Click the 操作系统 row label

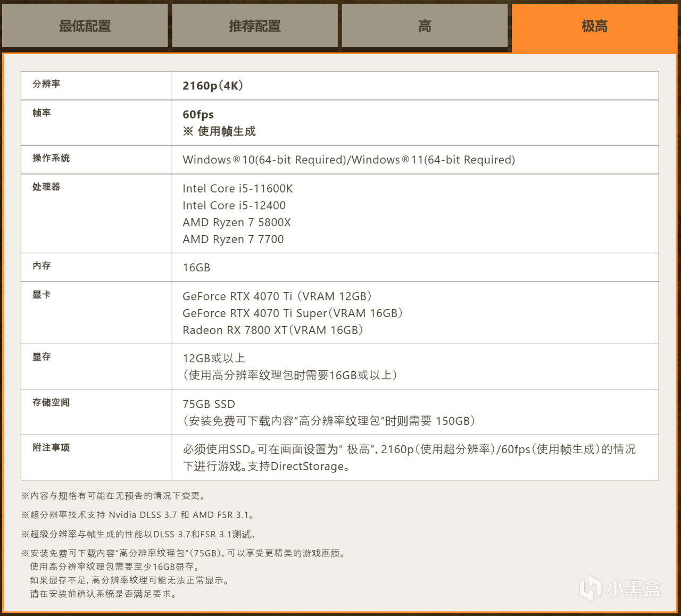pos(51,158)
